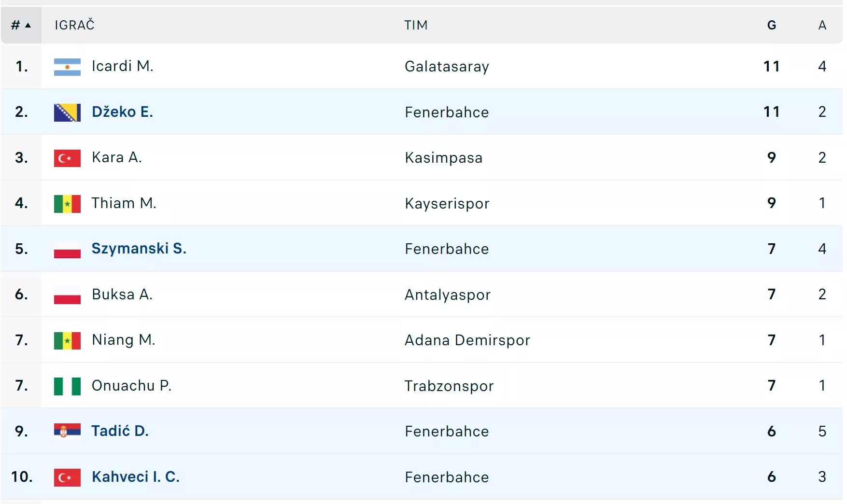Open Džeko E. player profile
Image resolution: width=847 pixels, height=504 pixels.
point(122,112)
